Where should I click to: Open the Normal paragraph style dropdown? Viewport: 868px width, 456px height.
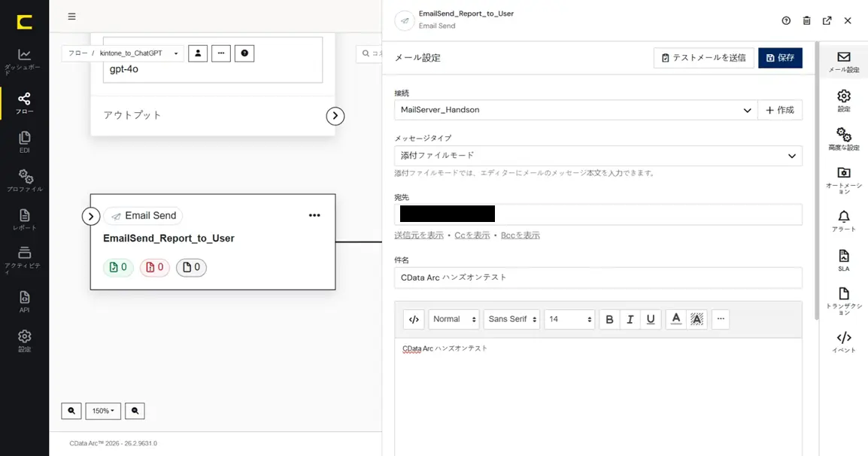pos(454,319)
